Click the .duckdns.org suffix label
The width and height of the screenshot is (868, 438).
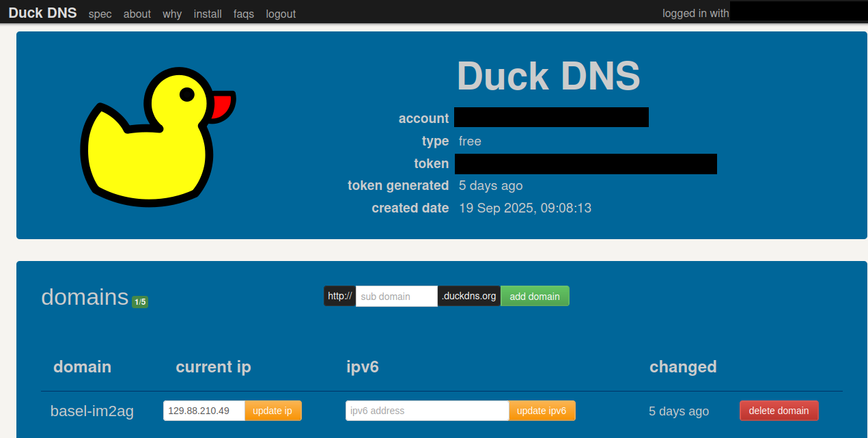[x=468, y=296]
